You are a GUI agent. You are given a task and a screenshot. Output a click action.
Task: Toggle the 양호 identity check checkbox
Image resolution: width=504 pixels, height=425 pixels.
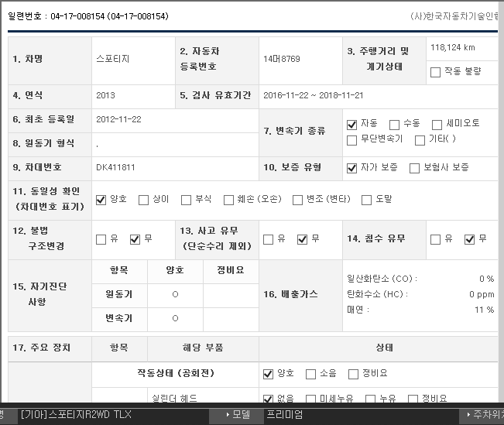coord(101,201)
